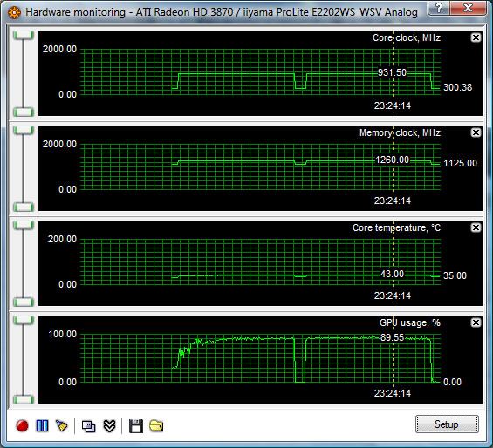Click the Memory clock lower slider handle

[x=24, y=207]
